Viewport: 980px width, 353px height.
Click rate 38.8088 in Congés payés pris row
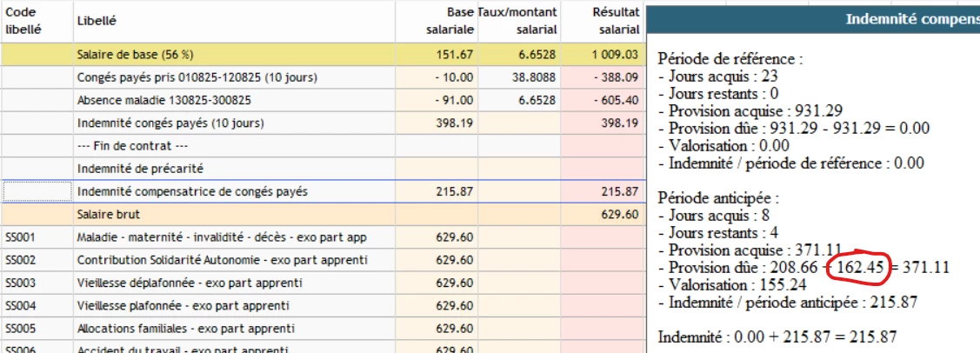point(534,77)
